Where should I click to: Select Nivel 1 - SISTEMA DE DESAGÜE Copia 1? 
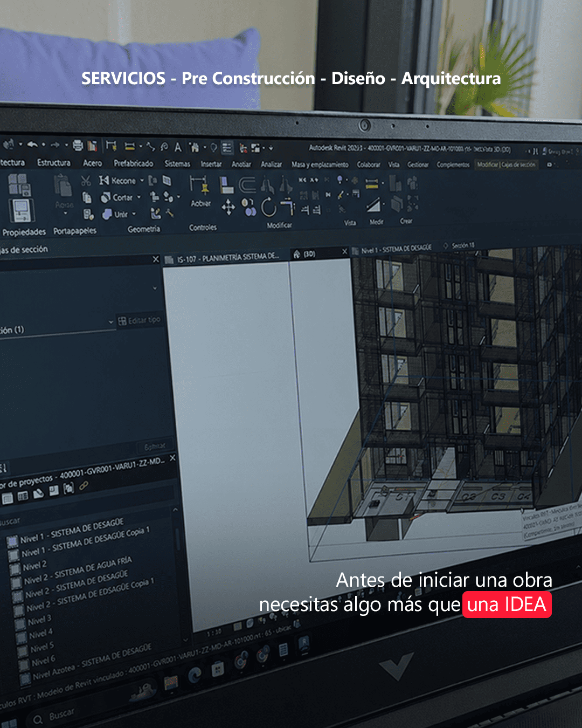85,542
